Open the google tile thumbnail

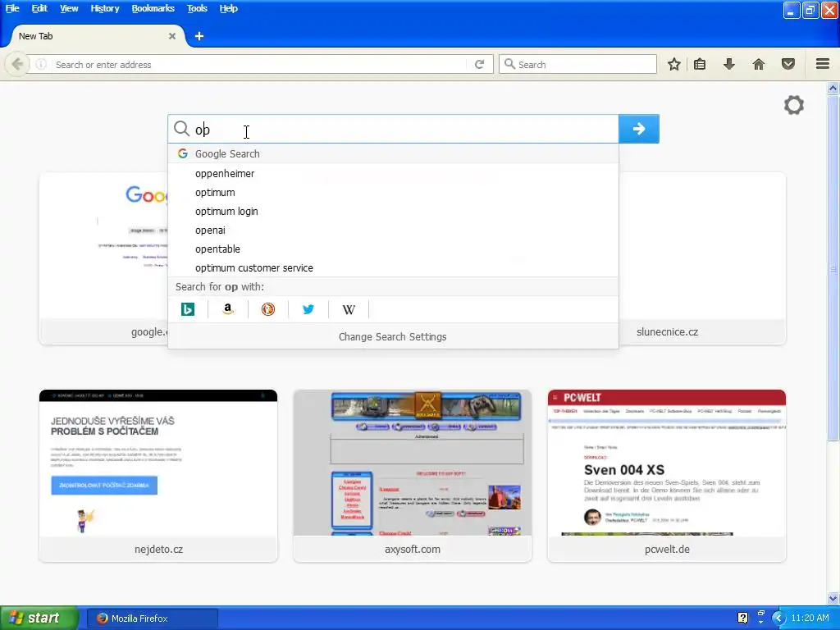103,258
